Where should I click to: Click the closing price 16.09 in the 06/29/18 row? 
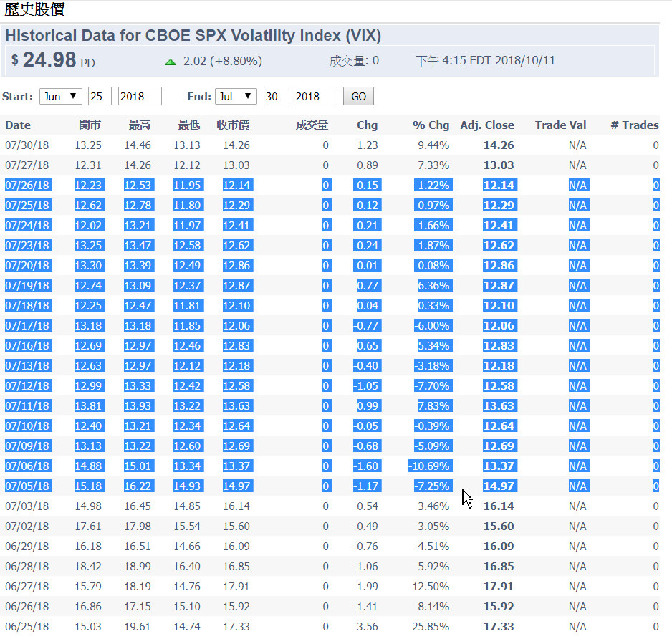[236, 547]
